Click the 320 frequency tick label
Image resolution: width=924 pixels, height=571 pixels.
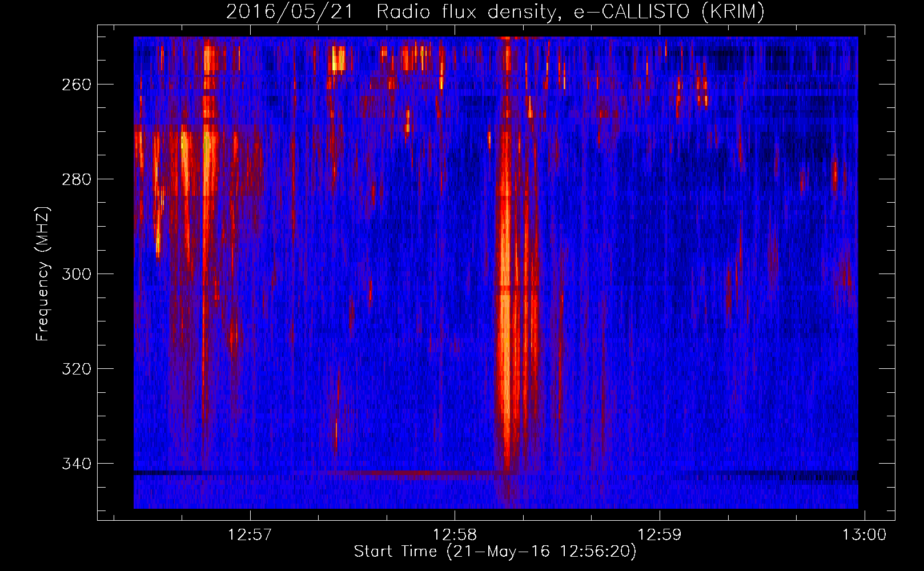tap(77, 369)
